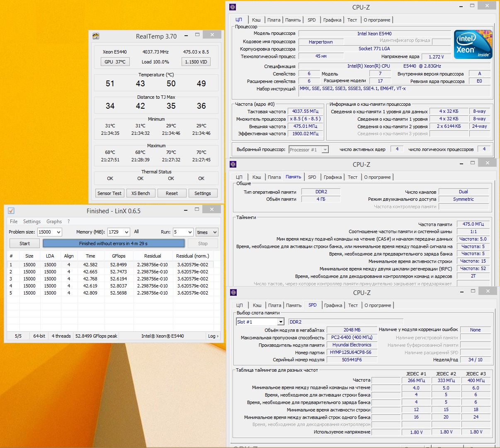
Task: Open the File menu in LinX
Action: point(14,222)
